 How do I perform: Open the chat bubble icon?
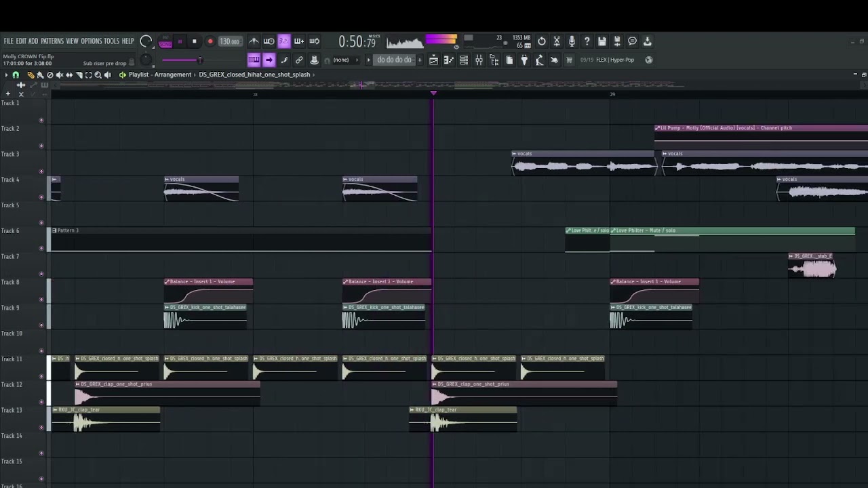[x=632, y=41]
